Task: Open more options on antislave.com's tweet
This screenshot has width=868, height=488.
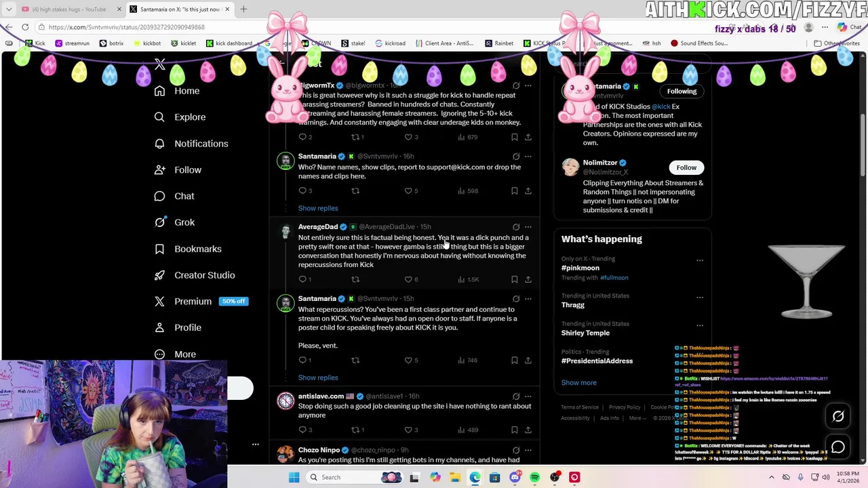Action: pos(528,396)
